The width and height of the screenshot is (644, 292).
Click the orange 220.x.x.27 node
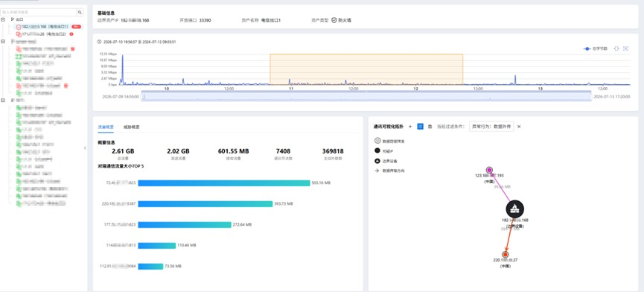coord(506,254)
